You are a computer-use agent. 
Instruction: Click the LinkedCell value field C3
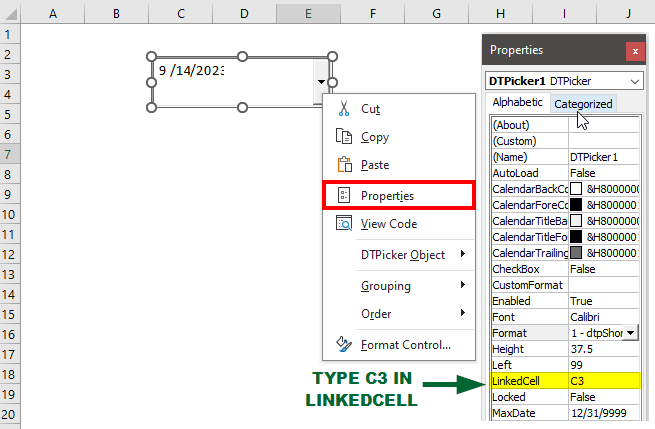604,381
